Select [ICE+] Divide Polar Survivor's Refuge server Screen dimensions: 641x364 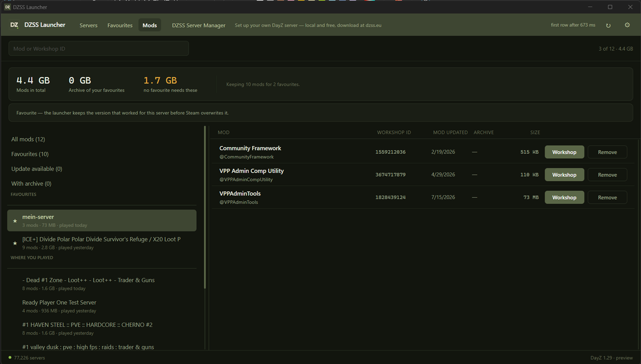(x=102, y=243)
